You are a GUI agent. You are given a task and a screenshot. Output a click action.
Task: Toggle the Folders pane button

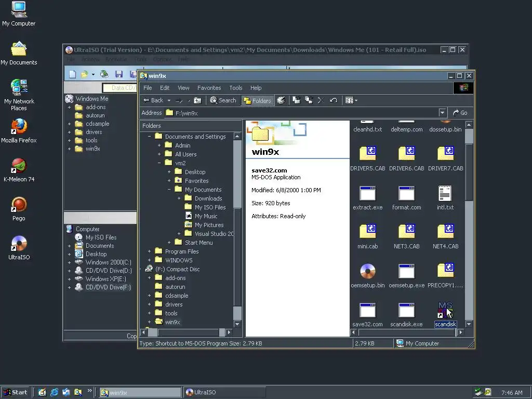[x=258, y=100]
